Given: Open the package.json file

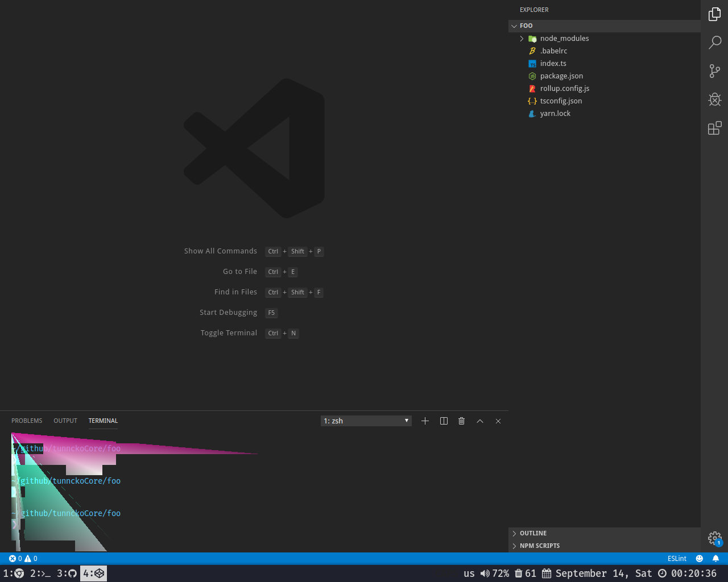Looking at the screenshot, I should click(x=561, y=76).
